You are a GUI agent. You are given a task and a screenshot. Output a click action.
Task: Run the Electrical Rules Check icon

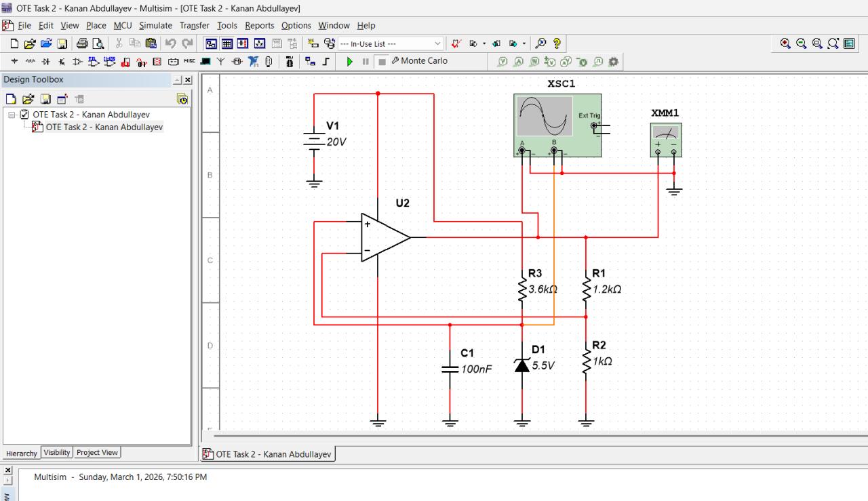pos(456,43)
